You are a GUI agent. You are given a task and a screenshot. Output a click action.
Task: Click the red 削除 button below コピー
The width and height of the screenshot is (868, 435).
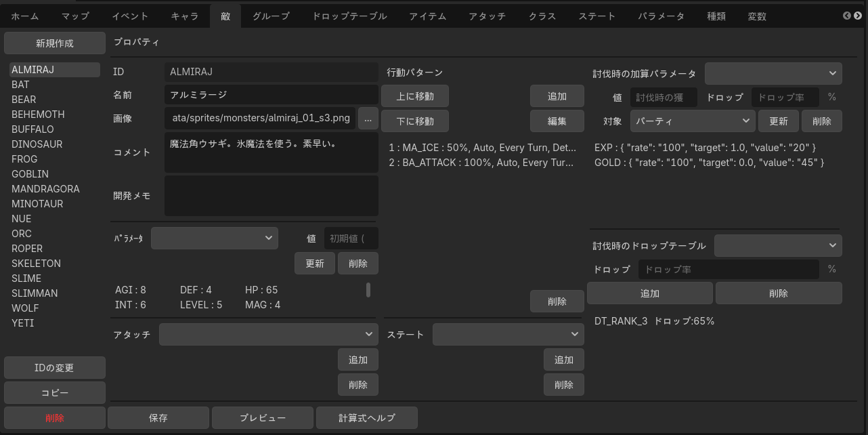pyautogui.click(x=55, y=418)
